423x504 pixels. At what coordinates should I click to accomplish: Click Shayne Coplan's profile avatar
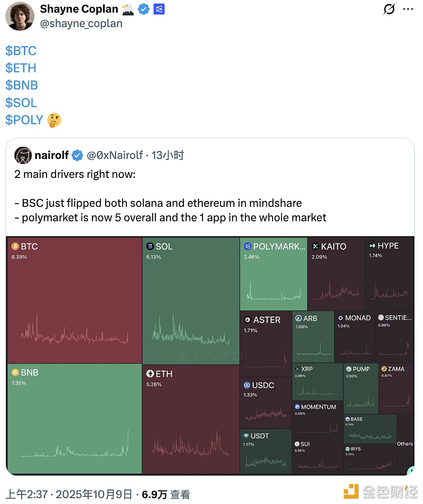(20, 16)
